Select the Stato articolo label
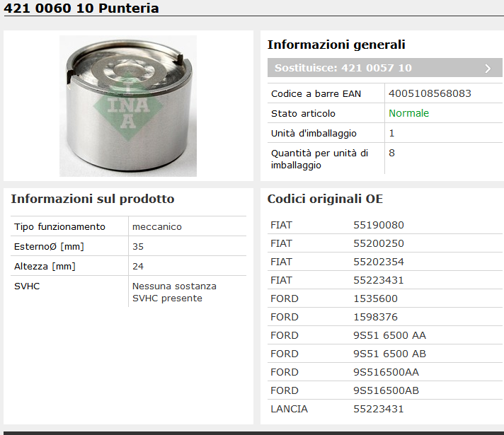This screenshot has width=504, height=435. click(x=303, y=113)
